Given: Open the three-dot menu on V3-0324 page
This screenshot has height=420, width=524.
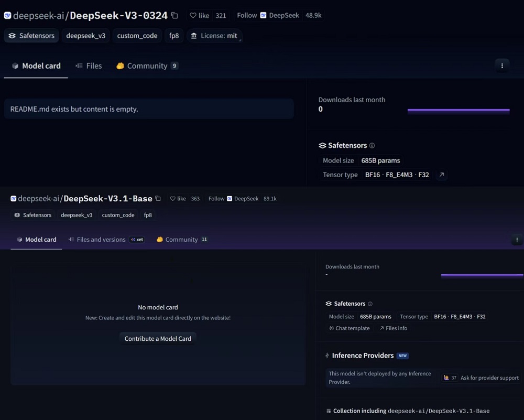Looking at the screenshot, I should tap(502, 66).
